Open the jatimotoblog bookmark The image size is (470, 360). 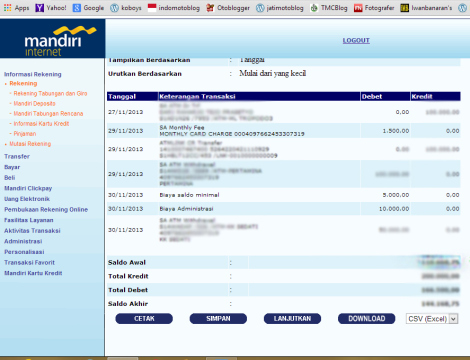280,8
